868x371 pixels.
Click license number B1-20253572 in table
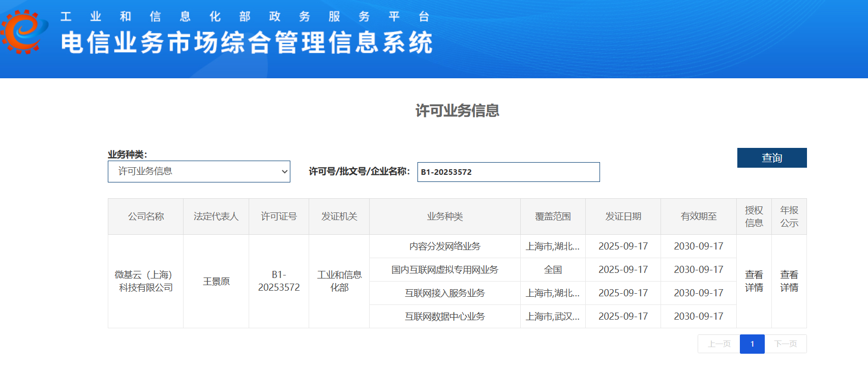coord(279,281)
